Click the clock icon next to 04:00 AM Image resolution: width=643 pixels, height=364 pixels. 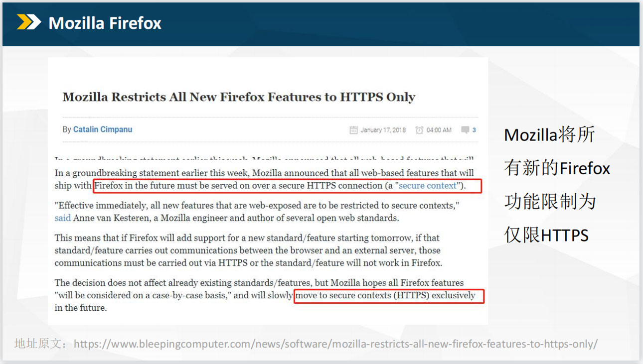coord(419,130)
